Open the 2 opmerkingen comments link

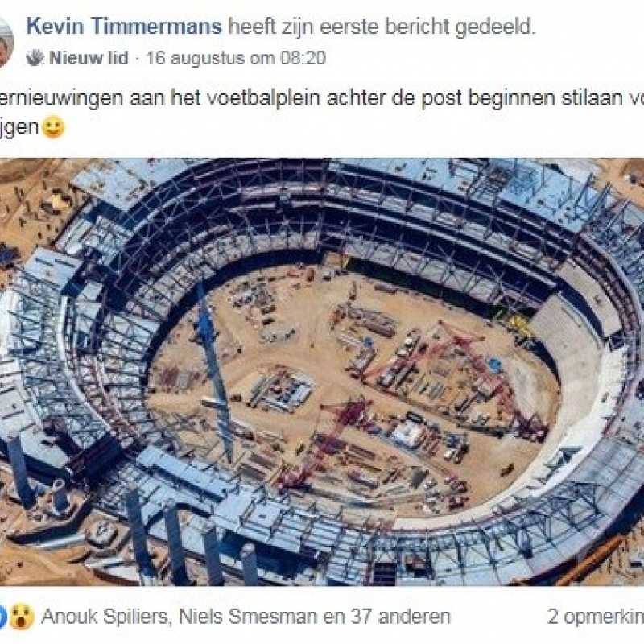click(596, 617)
